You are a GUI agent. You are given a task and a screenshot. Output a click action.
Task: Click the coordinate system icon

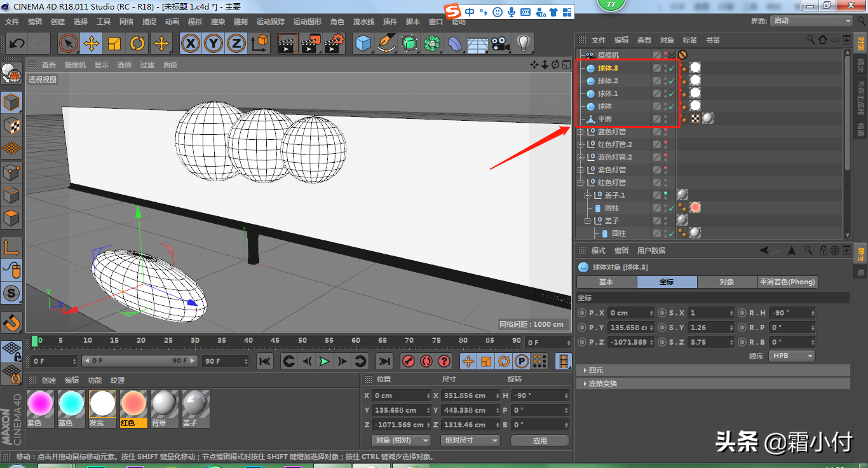pos(259,44)
